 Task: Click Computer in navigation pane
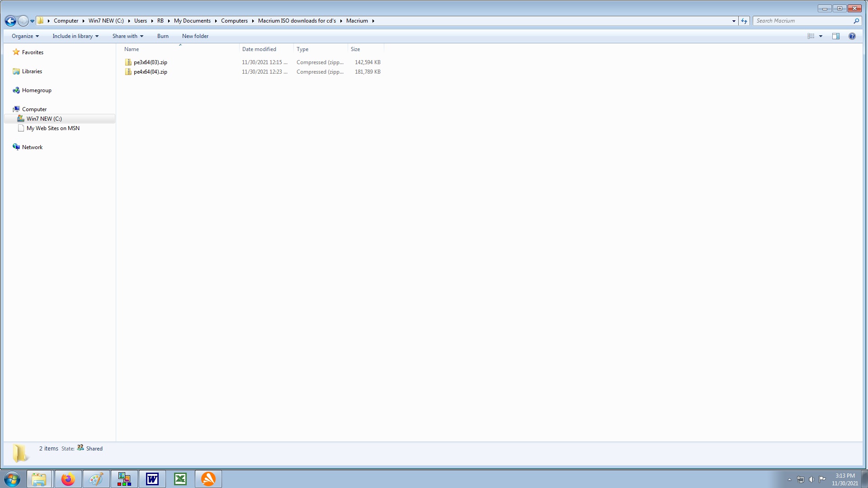click(x=34, y=109)
